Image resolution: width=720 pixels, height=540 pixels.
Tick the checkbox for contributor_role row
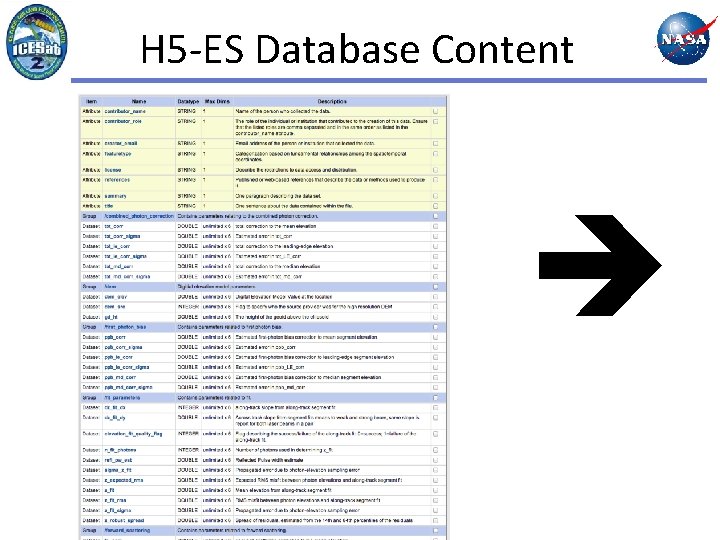pos(435,122)
